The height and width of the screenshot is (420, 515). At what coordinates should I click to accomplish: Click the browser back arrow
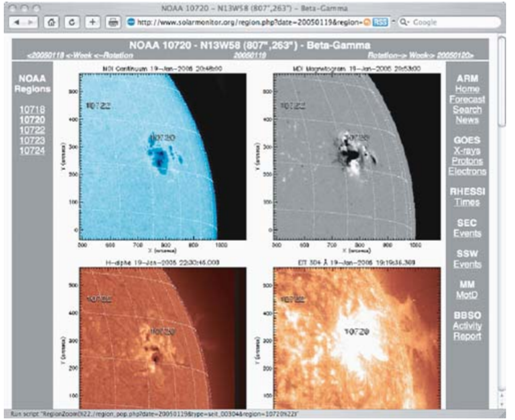(x=17, y=22)
